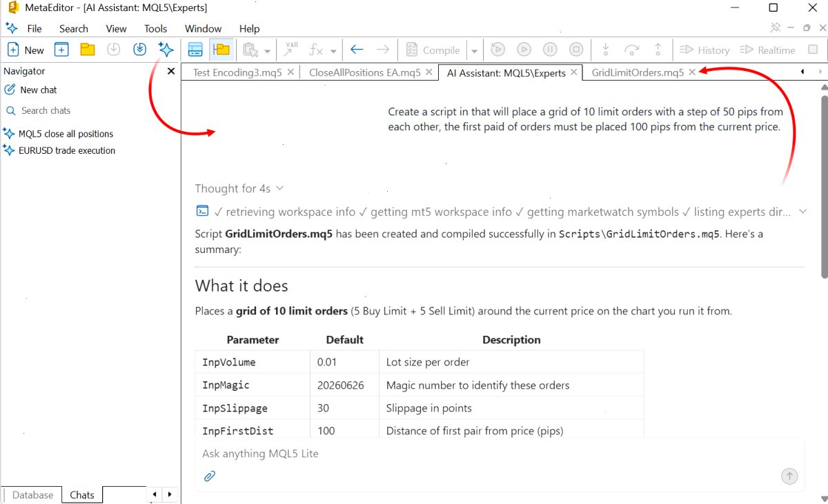Click the attach file paperclip icon
This screenshot has width=828, height=504.
(x=210, y=476)
